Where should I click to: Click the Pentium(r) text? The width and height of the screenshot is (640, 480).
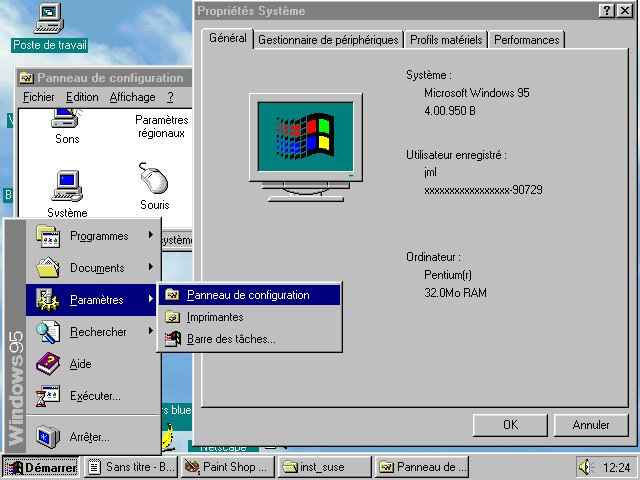pyautogui.click(x=448, y=275)
